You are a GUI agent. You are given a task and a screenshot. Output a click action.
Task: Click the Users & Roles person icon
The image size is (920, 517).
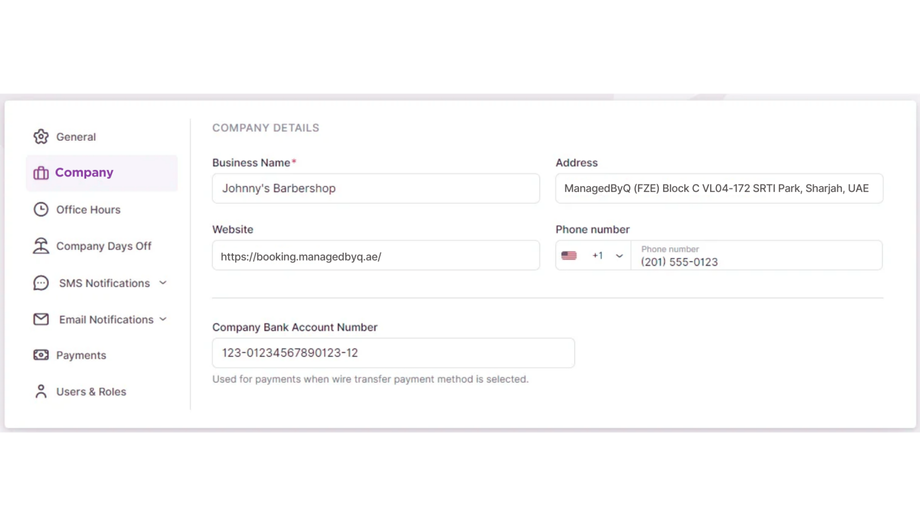41,392
